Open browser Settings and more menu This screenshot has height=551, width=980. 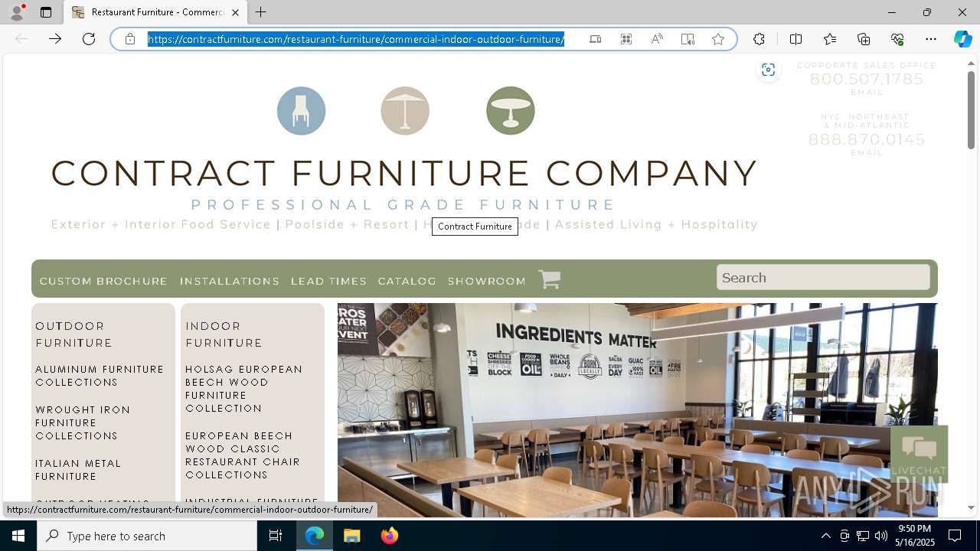pyautogui.click(x=931, y=39)
